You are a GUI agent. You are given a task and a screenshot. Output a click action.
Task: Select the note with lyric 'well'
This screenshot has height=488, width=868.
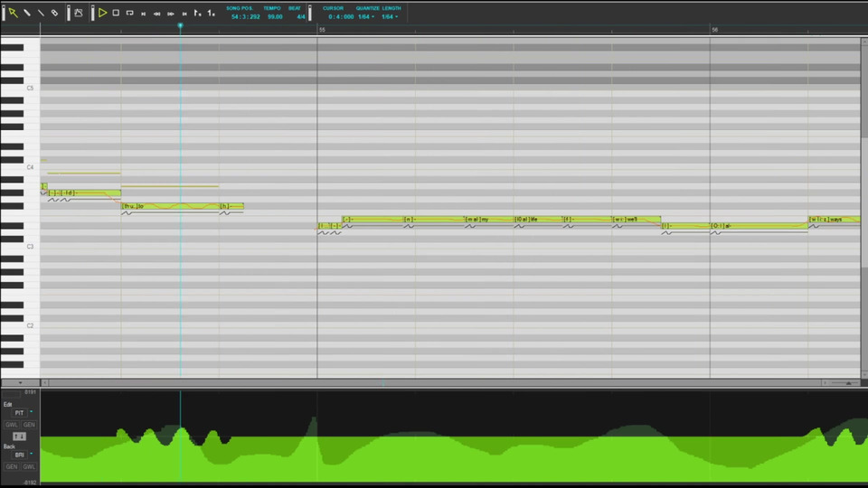click(637, 219)
